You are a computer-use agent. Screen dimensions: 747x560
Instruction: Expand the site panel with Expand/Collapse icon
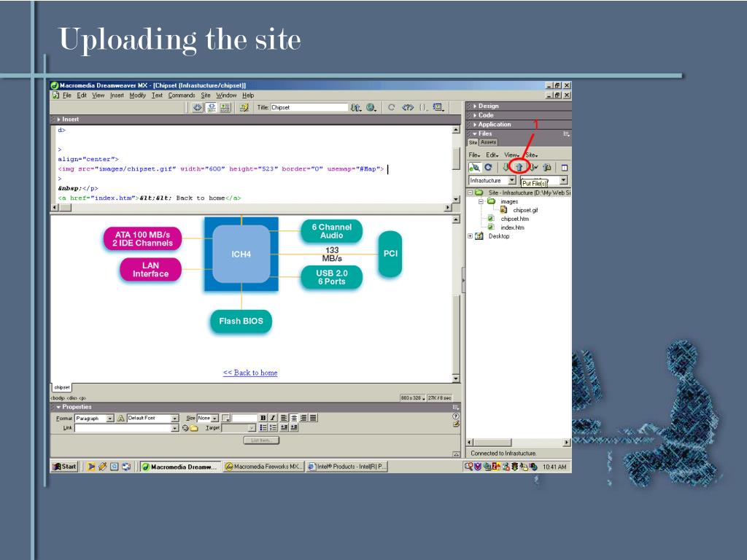[565, 168]
